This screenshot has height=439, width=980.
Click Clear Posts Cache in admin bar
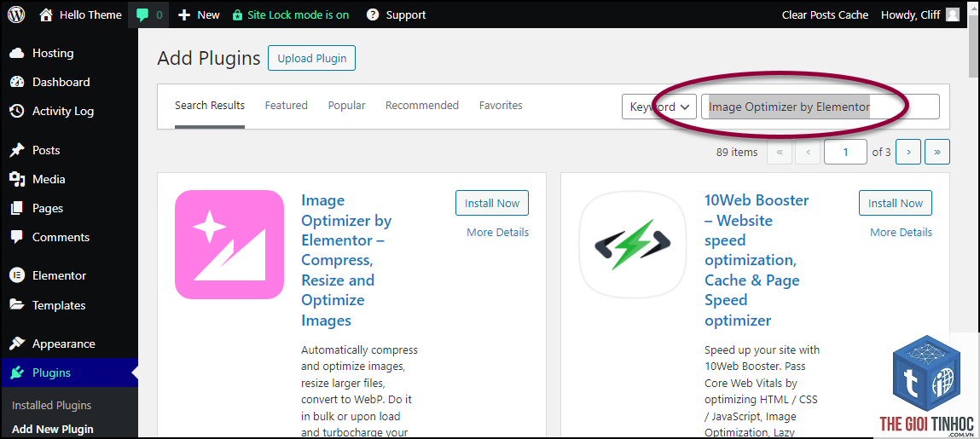[x=825, y=14]
